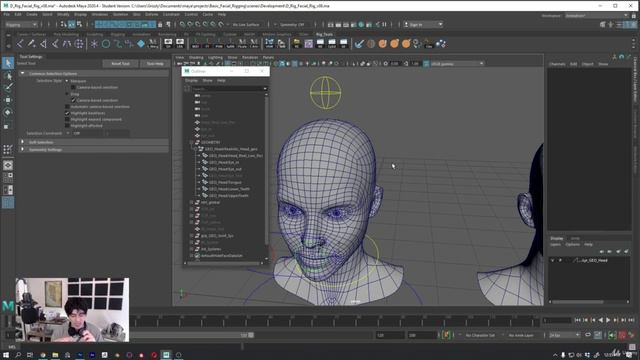The width and height of the screenshot is (640, 360).
Task: Toggle Highlight backfaces checkbox
Action: point(67,113)
